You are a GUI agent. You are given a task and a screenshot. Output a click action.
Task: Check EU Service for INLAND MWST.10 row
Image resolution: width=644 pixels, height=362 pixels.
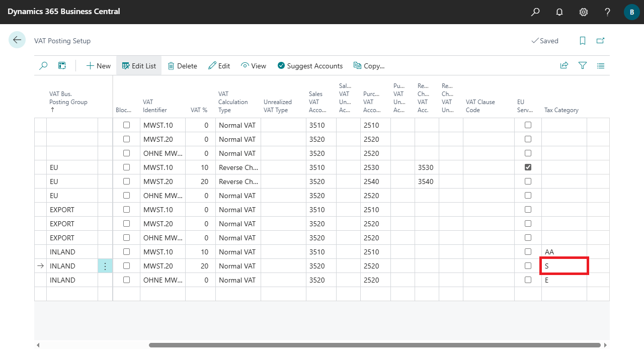coord(528,252)
